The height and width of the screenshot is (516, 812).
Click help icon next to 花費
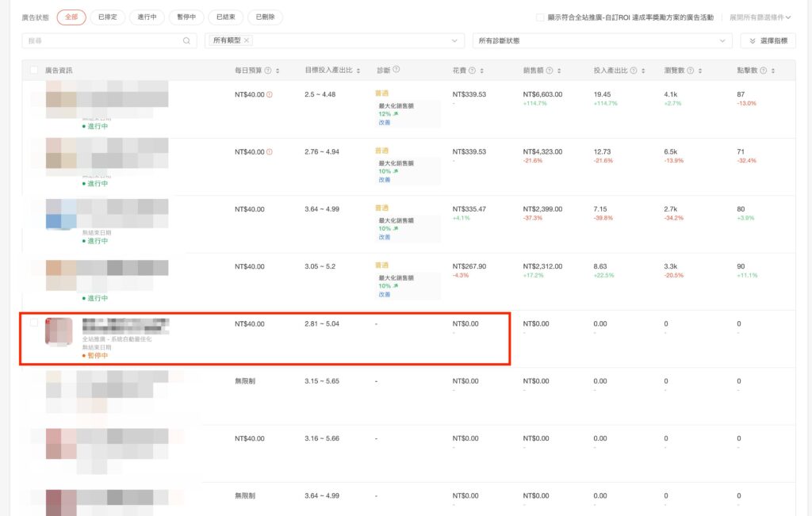[x=472, y=71]
